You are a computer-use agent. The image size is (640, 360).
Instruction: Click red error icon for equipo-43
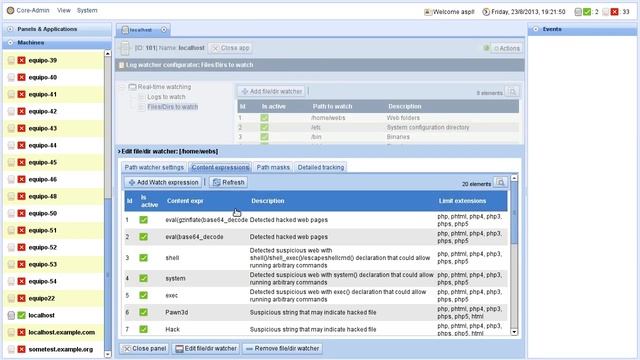click(x=22, y=129)
